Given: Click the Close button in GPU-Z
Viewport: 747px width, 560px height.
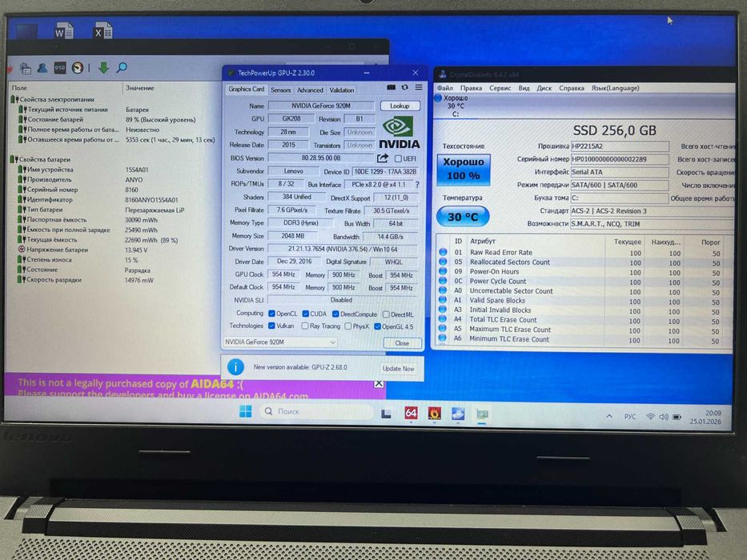Looking at the screenshot, I should (402, 343).
